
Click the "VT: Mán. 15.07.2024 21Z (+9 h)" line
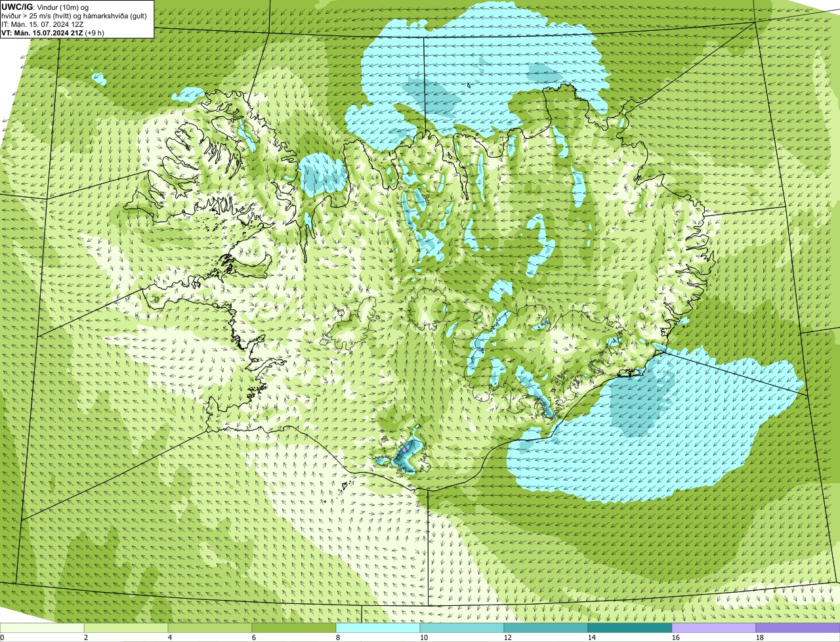(x=52, y=32)
